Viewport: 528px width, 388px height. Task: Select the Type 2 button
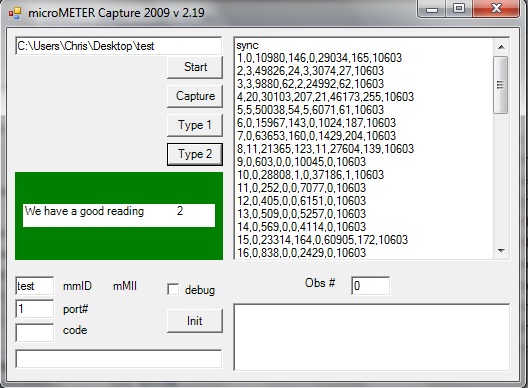(x=195, y=154)
